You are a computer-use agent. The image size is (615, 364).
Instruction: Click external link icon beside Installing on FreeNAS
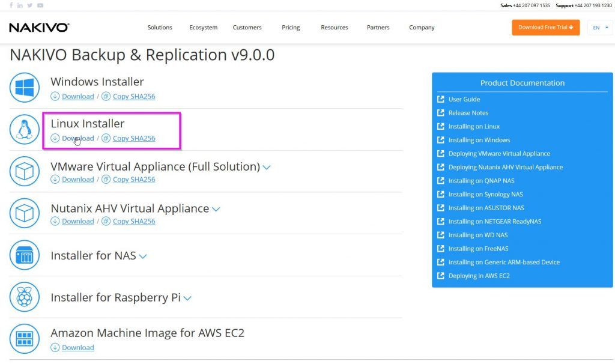(x=441, y=249)
